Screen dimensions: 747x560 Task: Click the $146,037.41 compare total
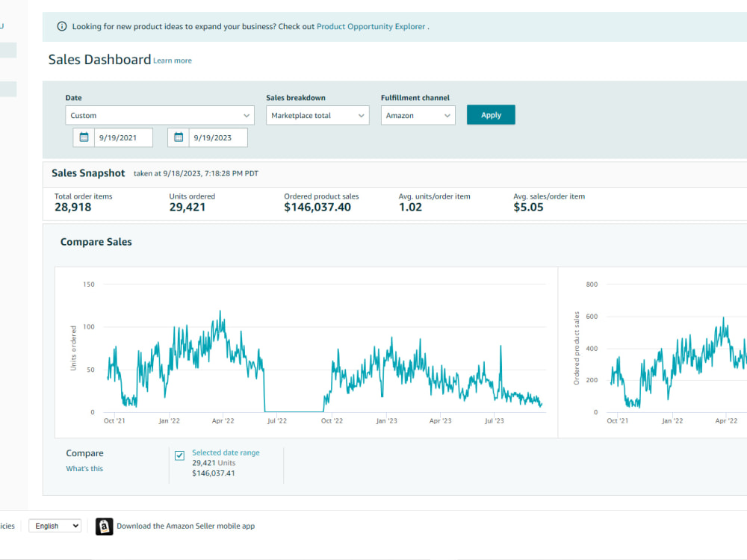214,473
